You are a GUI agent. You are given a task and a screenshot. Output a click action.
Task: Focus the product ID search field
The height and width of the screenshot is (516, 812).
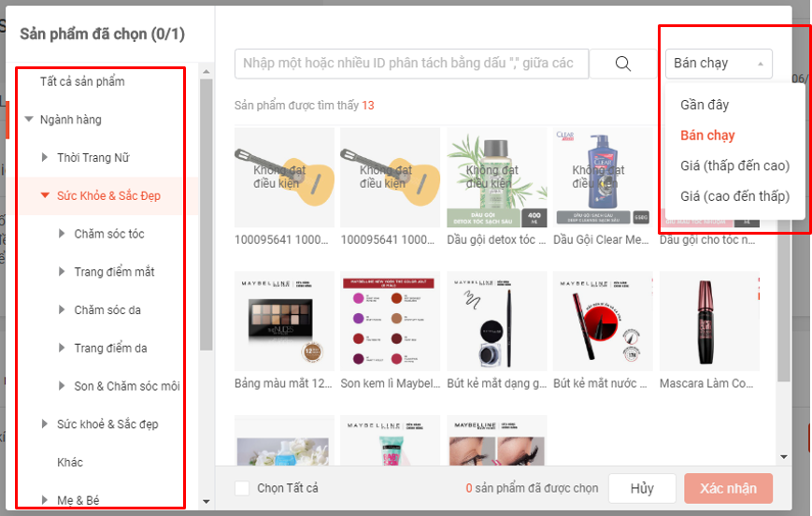point(411,64)
